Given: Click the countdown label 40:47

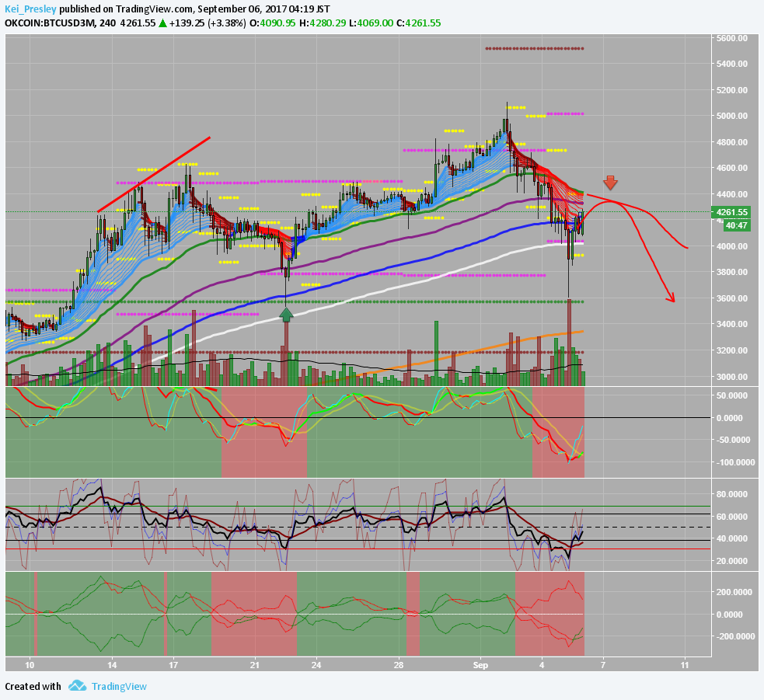Looking at the screenshot, I should (x=736, y=225).
